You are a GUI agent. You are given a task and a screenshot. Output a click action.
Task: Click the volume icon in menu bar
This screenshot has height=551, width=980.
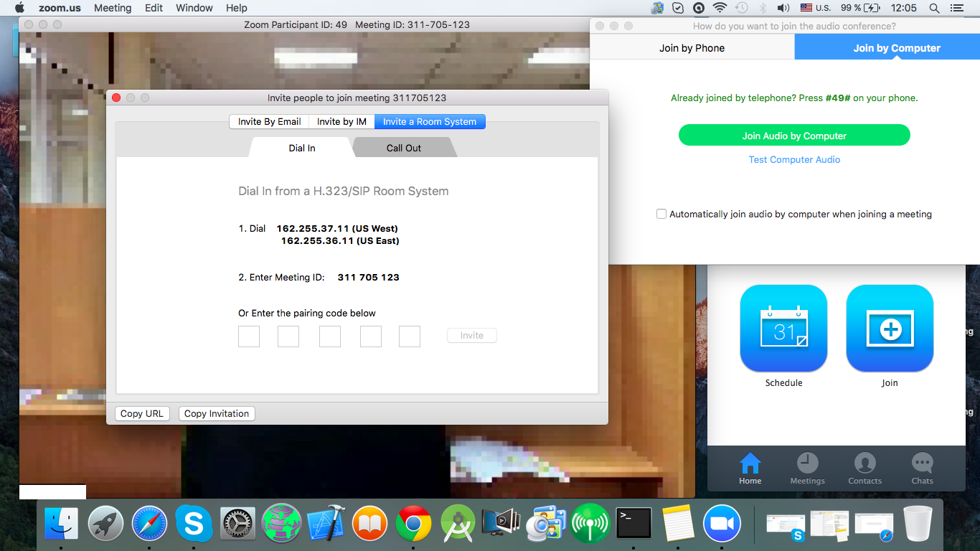[783, 8]
